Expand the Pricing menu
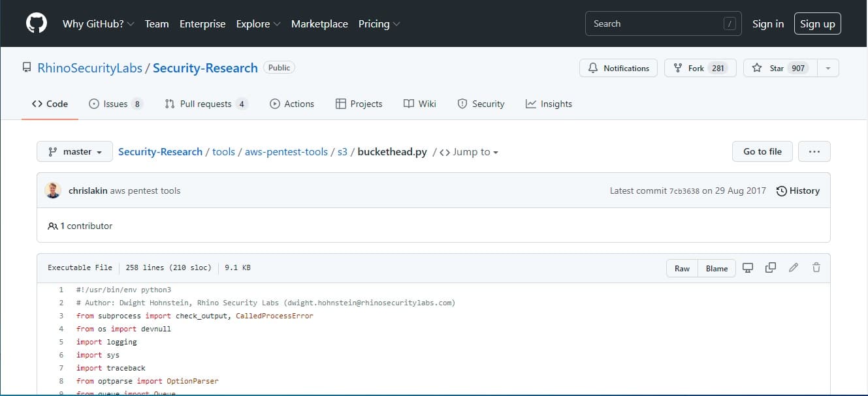This screenshot has width=868, height=396. 379,23
